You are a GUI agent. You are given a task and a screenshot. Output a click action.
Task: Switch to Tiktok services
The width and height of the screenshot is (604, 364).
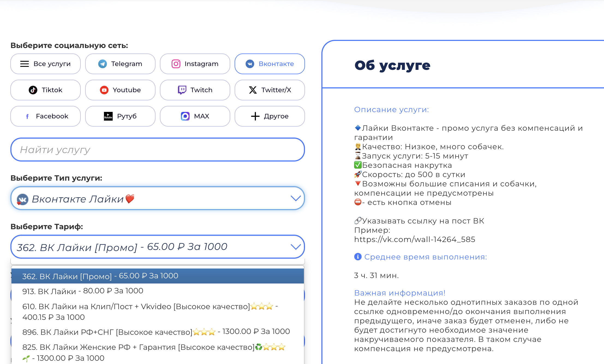(x=46, y=90)
